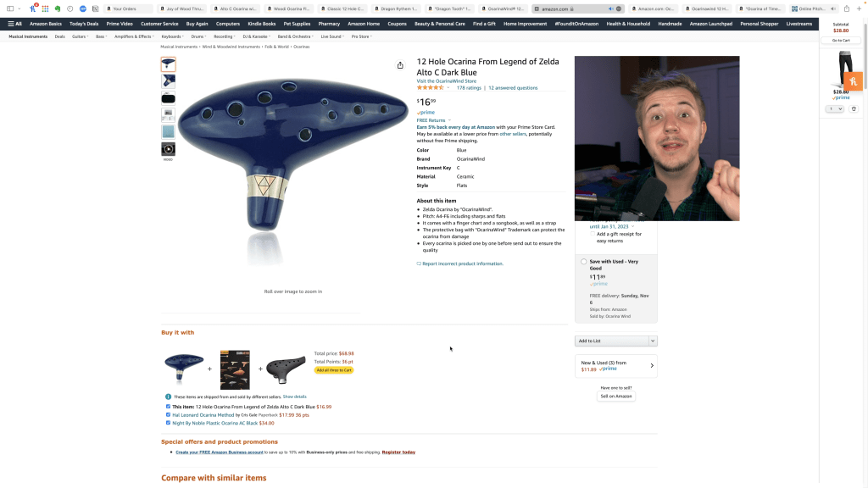Open the Today's Deals menu item
This screenshot has width=868, height=488.
coord(84,24)
